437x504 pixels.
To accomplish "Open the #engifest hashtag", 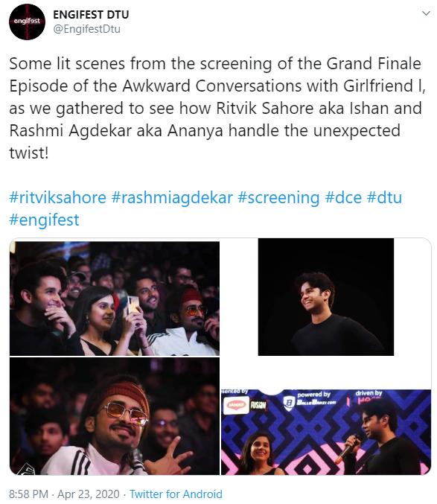I will (45, 220).
